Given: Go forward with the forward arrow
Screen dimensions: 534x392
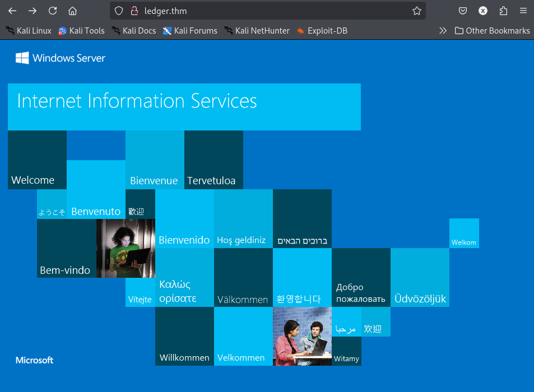Looking at the screenshot, I should (x=32, y=11).
